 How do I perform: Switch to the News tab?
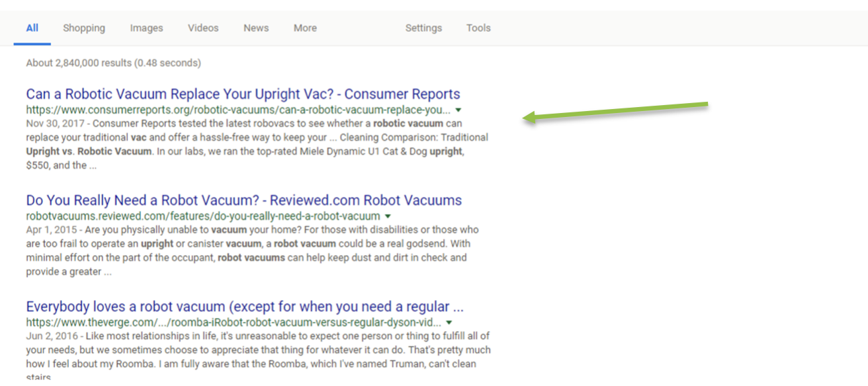(255, 28)
